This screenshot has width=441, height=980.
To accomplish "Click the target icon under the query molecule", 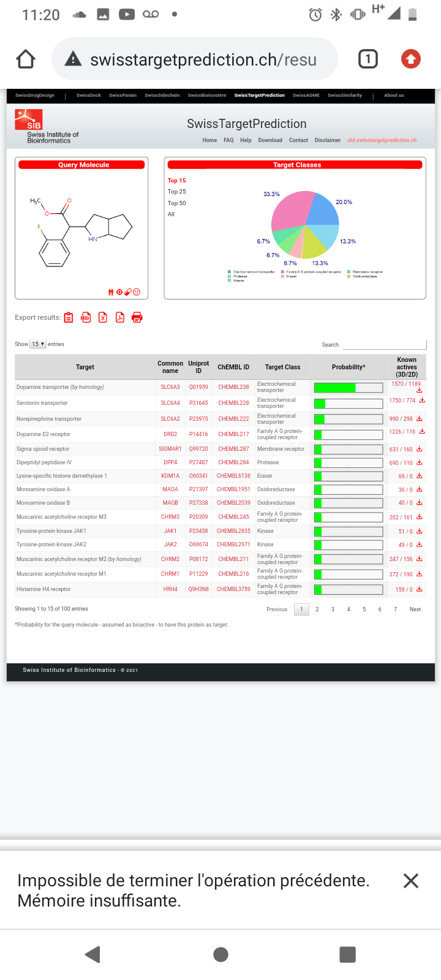I will [x=119, y=292].
